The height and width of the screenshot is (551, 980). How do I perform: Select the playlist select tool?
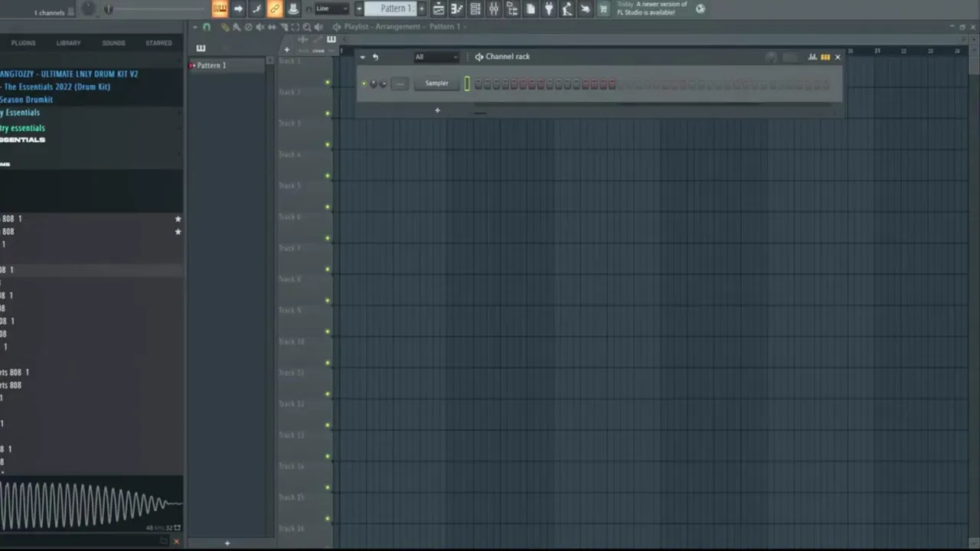296,27
